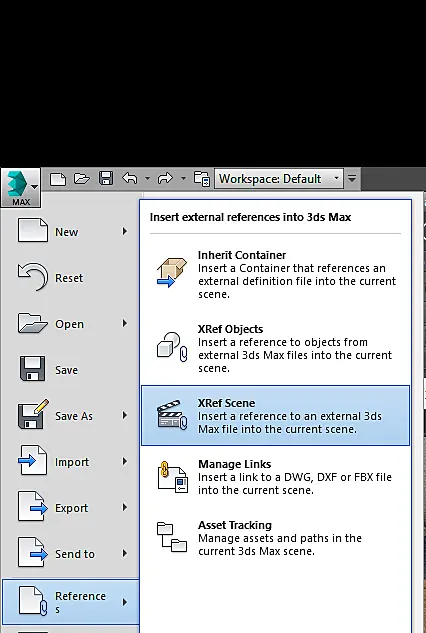Click the Save floppy disk icon in menu
Screen dimensions: 426x633
(32, 369)
